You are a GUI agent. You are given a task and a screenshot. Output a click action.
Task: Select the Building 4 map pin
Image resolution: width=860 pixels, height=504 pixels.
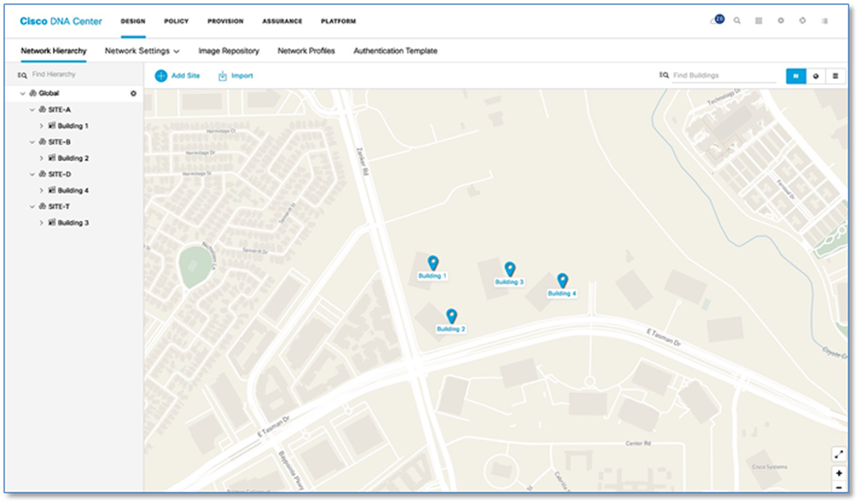coord(562,280)
